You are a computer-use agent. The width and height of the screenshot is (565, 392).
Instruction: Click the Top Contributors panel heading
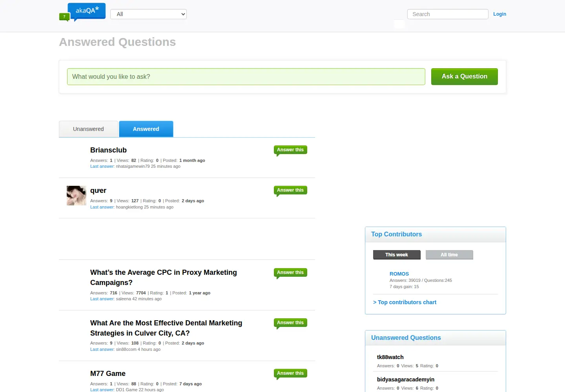click(x=396, y=234)
